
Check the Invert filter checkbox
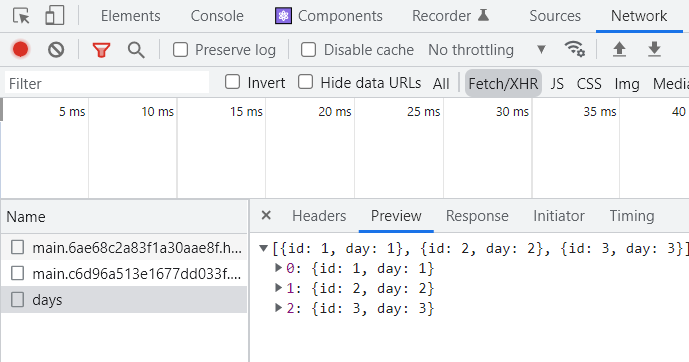click(232, 82)
